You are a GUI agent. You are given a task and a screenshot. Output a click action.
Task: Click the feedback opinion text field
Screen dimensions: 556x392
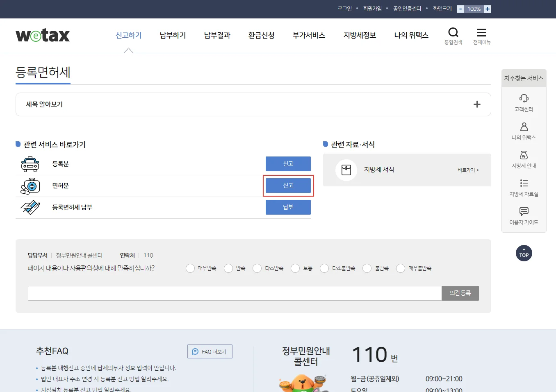(235, 293)
